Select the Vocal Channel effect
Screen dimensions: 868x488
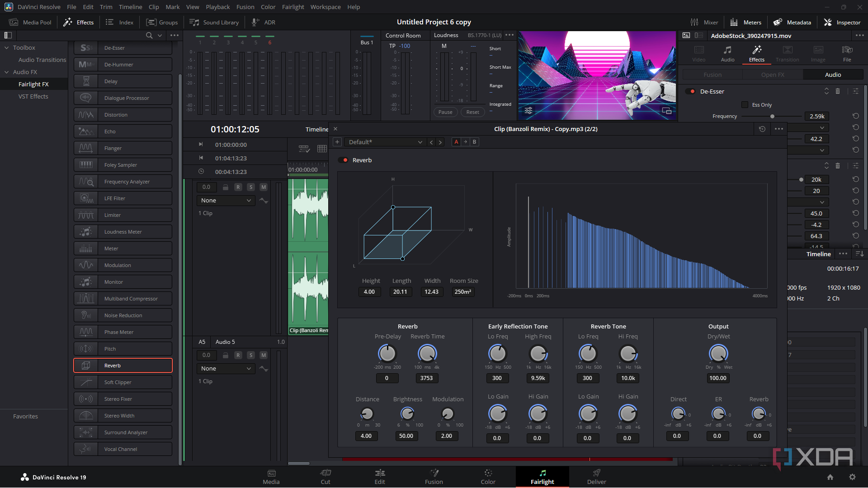point(123,449)
